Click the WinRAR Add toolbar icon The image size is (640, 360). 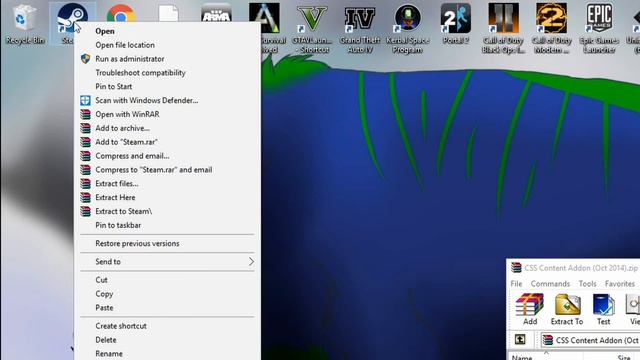point(530,309)
